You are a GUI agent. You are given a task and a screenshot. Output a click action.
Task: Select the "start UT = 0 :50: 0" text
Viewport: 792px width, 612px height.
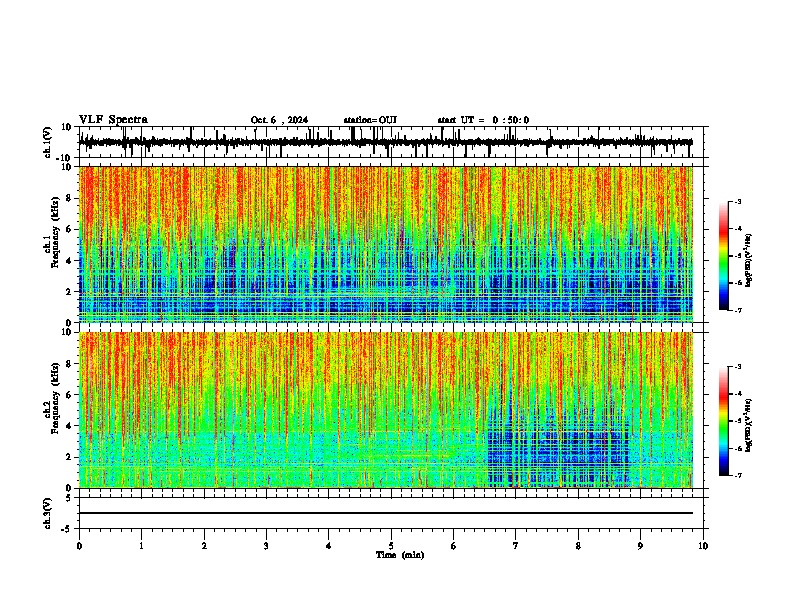[483, 120]
